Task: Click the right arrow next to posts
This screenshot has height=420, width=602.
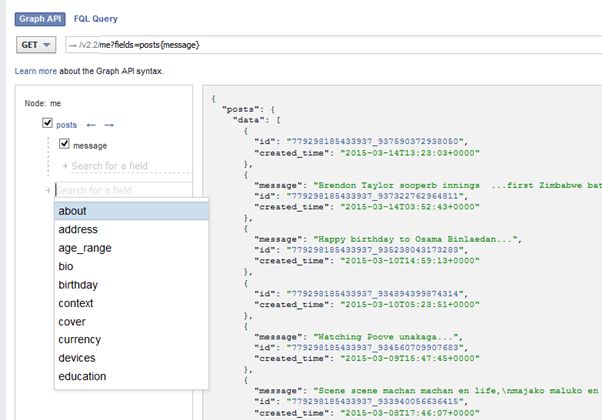Action: click(x=109, y=124)
